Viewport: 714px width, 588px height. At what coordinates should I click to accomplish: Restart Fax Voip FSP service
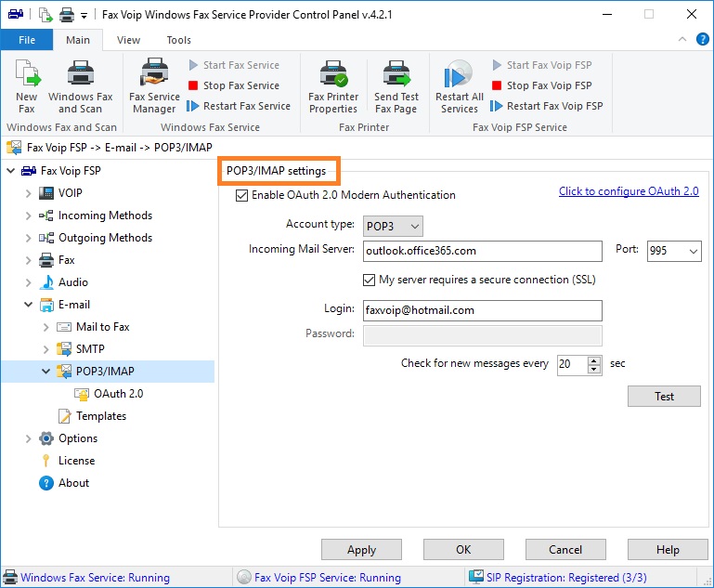pyautogui.click(x=547, y=106)
